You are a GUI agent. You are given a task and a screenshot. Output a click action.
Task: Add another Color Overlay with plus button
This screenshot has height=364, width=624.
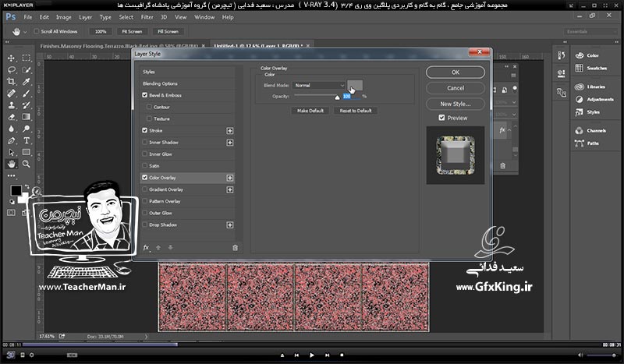[230, 178]
